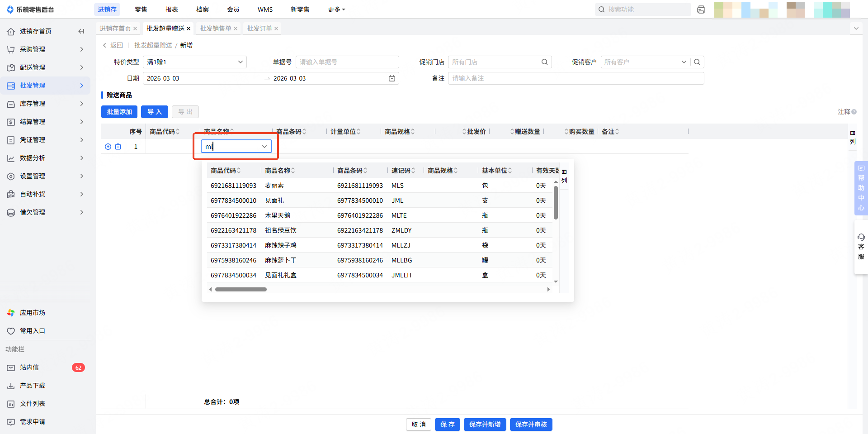Switch to 报表 top menu
This screenshot has width=868, height=434.
pos(172,10)
